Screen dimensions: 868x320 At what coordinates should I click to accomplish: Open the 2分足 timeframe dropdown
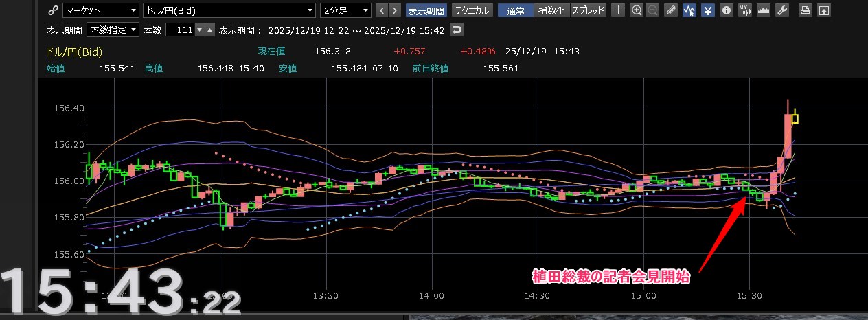point(345,10)
